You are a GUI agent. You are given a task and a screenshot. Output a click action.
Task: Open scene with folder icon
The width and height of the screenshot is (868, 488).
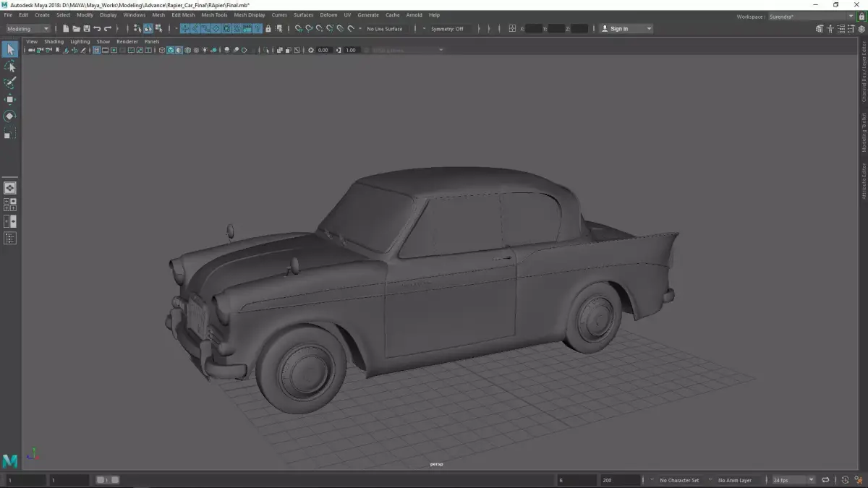point(76,29)
